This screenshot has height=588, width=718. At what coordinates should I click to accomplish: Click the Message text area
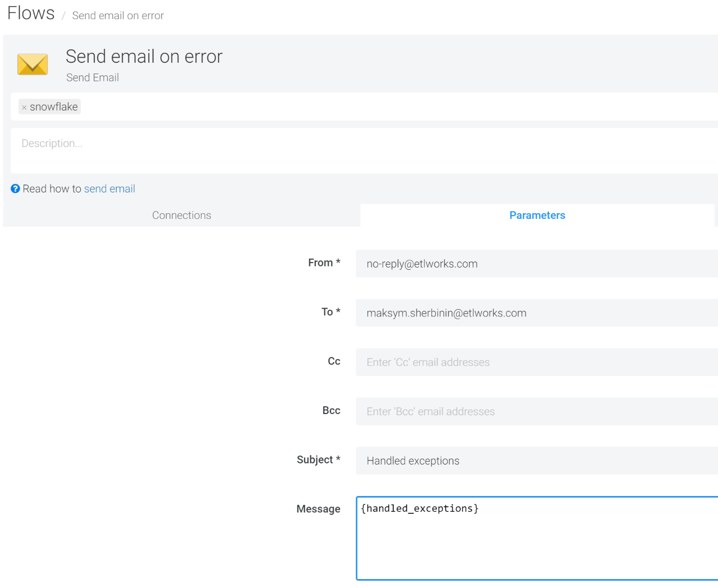[537, 538]
